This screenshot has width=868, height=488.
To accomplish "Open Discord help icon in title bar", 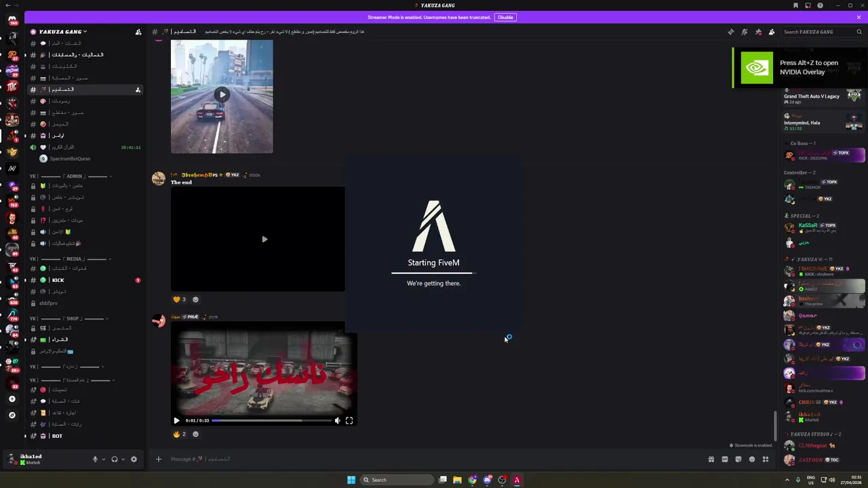I will click(820, 5).
